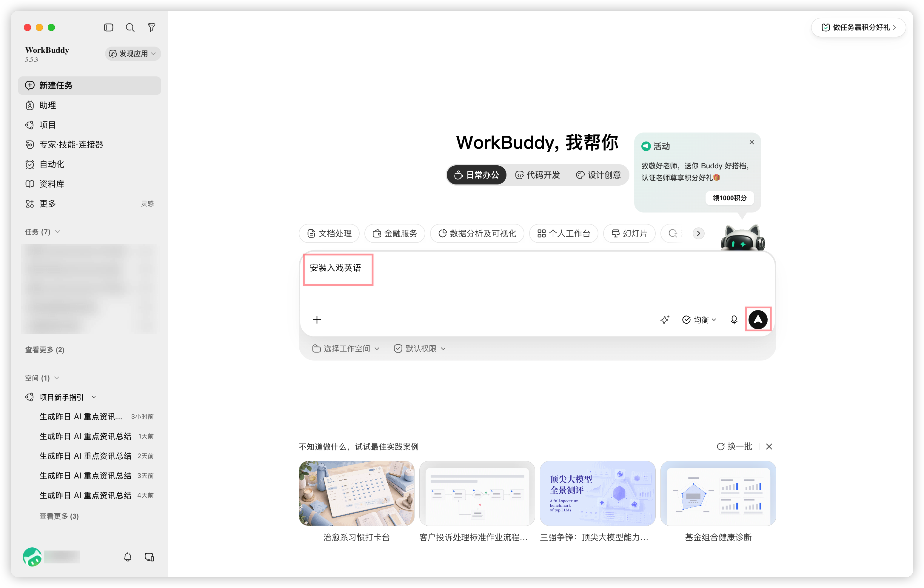
Task: Click 查看更多 (3) under 项目新手指引
Action: (x=59, y=516)
